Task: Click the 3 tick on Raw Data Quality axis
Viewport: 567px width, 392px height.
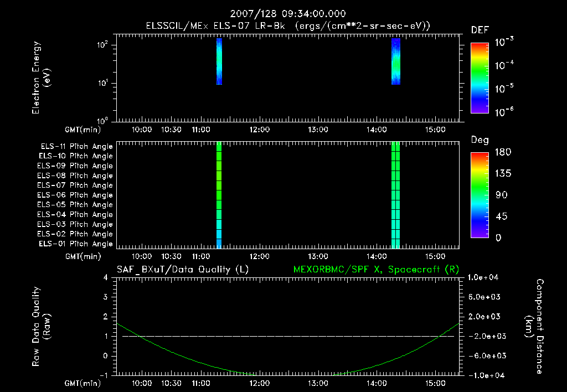Action: [106, 297]
